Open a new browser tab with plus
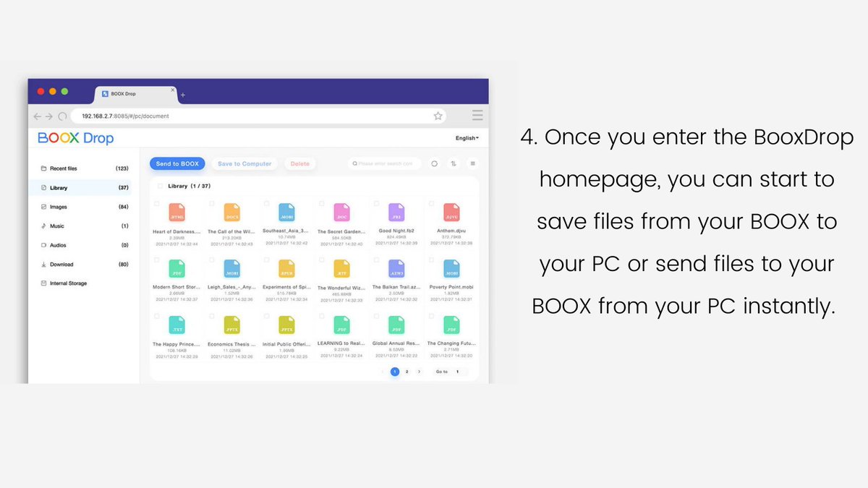Viewport: 868px width, 488px height. pos(183,95)
